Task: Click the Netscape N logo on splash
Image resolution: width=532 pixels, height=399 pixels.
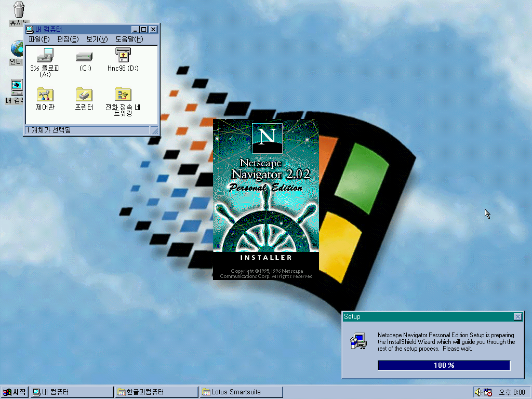Action: tap(268, 138)
